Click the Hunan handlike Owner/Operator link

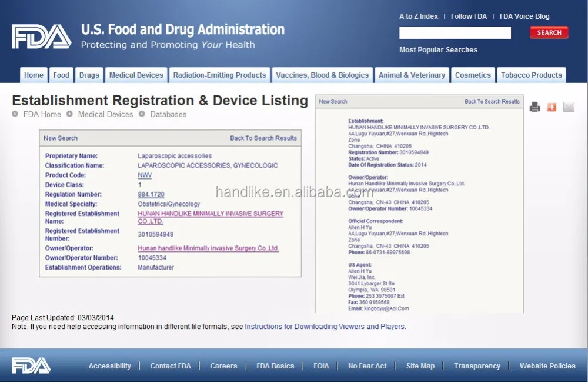coord(208,248)
